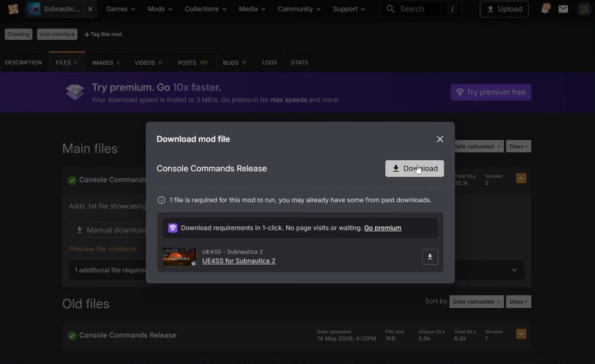Switch to the Logs tab

[x=269, y=62]
